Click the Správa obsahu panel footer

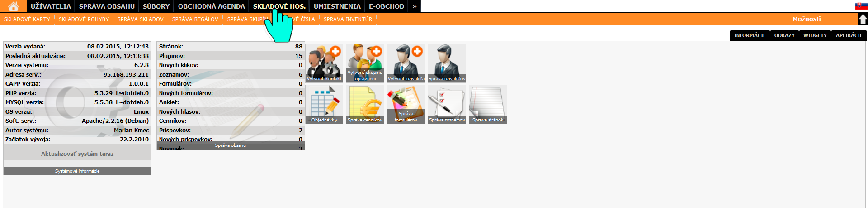[231, 145]
